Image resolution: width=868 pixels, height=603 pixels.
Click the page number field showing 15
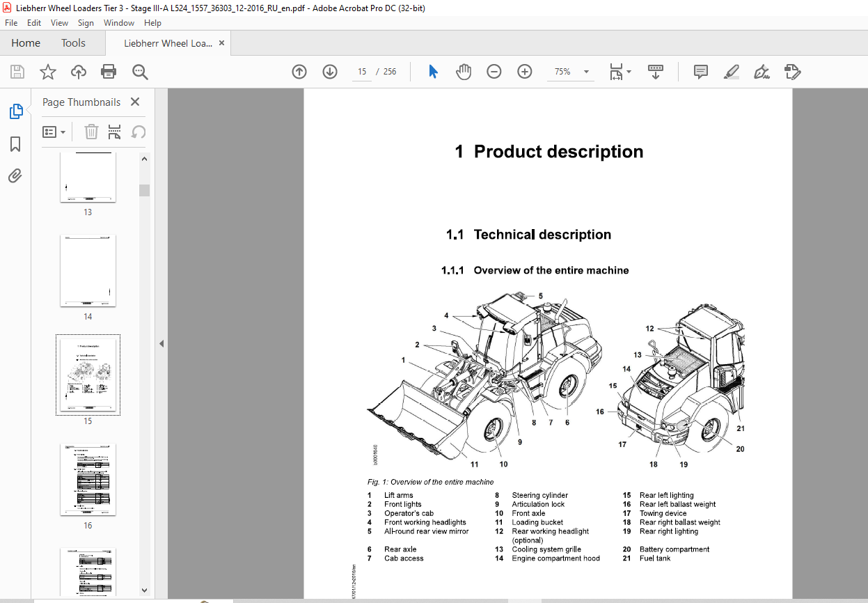(x=362, y=72)
